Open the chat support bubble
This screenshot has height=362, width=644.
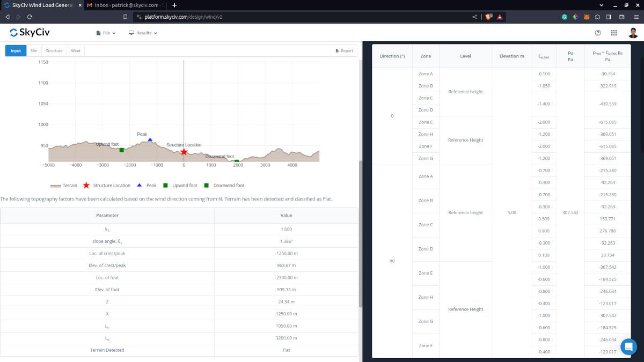(628, 347)
